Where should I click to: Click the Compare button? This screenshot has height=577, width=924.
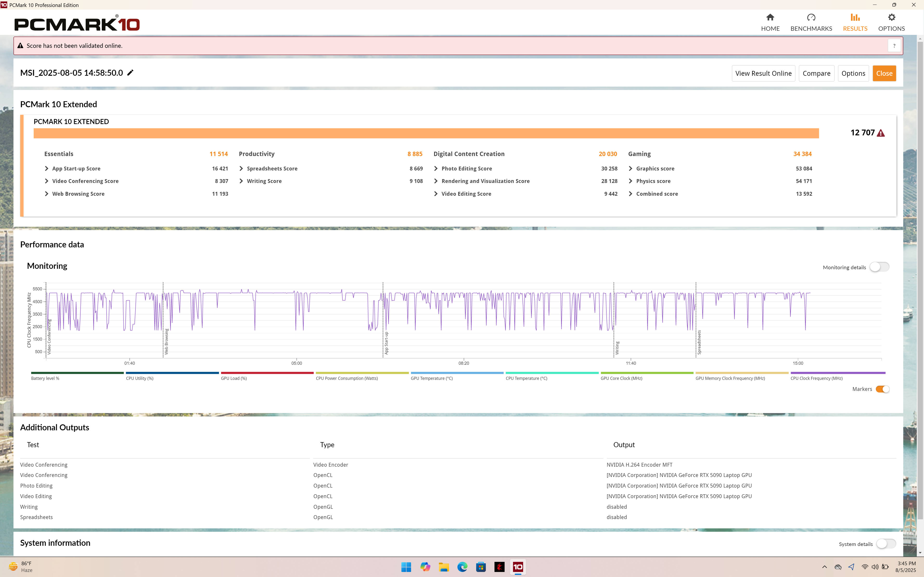click(816, 73)
